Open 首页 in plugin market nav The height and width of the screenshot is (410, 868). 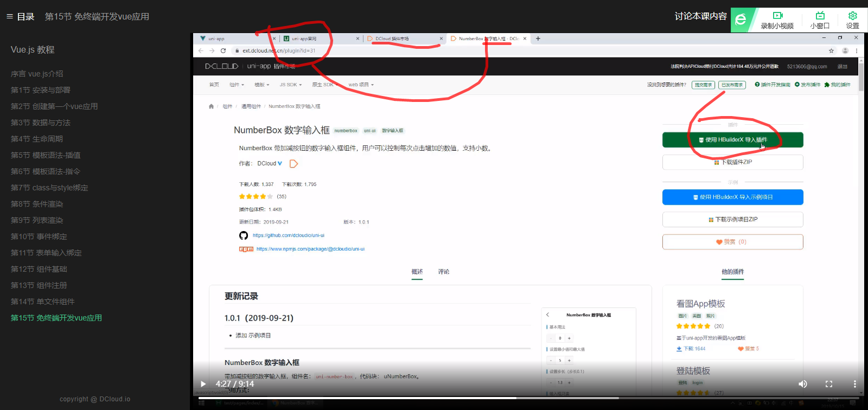coord(214,85)
